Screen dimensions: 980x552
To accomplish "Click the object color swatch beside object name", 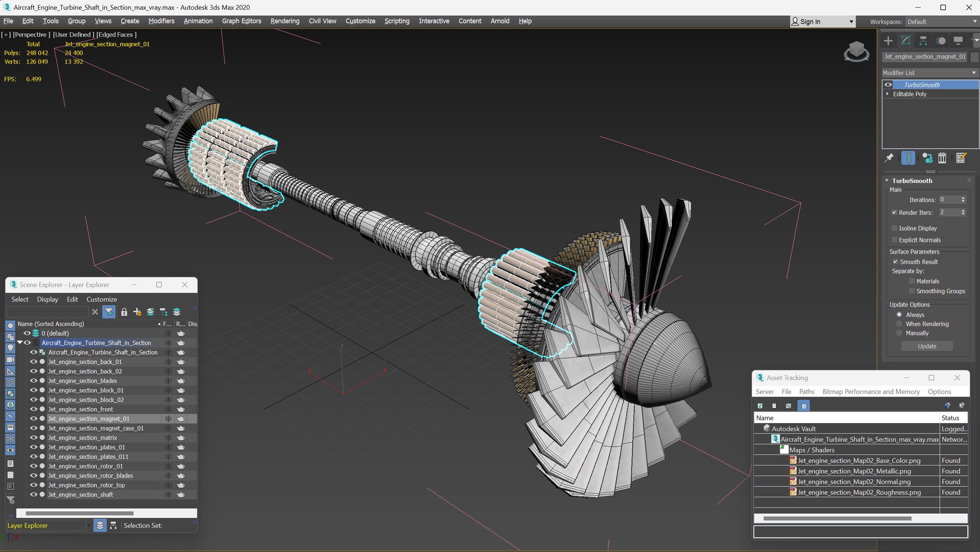I will (x=974, y=57).
